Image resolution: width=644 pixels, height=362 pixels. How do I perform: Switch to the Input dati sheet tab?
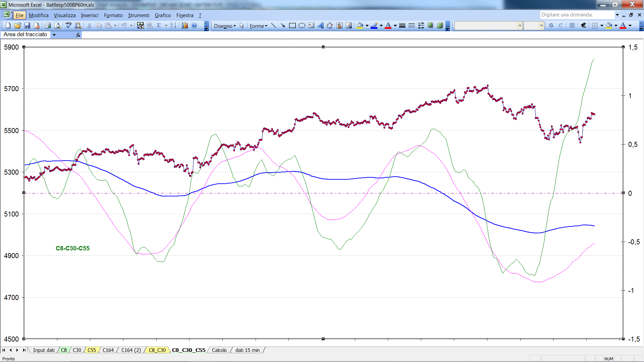44,350
